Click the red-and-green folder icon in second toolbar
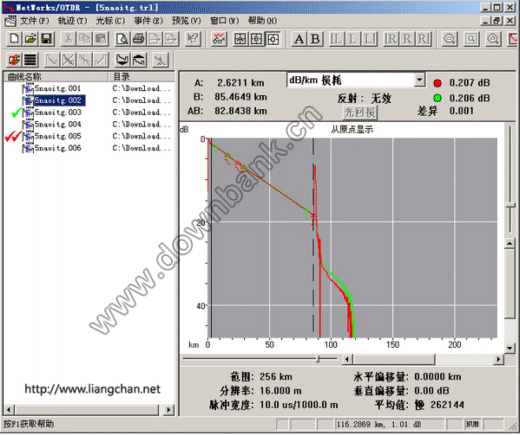520x435 pixels. [14, 60]
